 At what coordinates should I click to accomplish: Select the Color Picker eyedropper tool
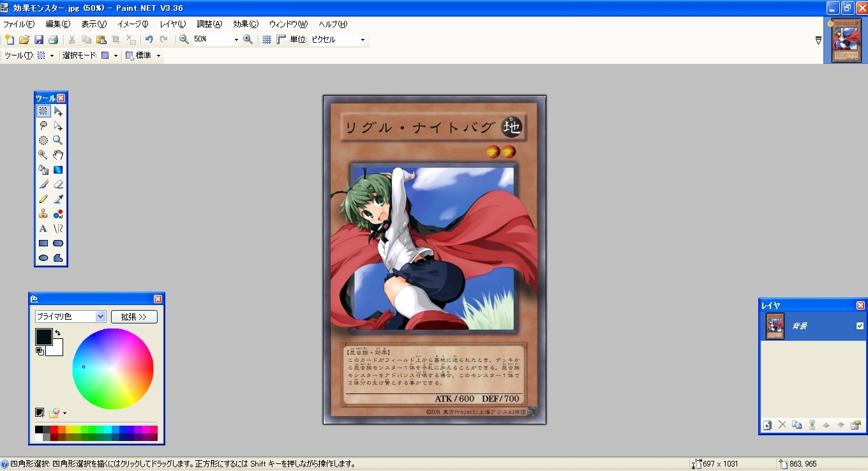(58, 199)
